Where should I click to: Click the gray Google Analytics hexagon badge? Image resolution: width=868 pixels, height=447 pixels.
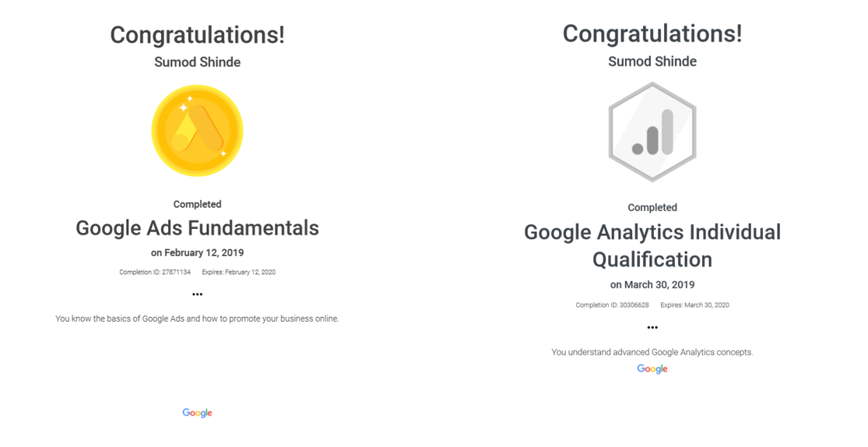click(x=652, y=132)
